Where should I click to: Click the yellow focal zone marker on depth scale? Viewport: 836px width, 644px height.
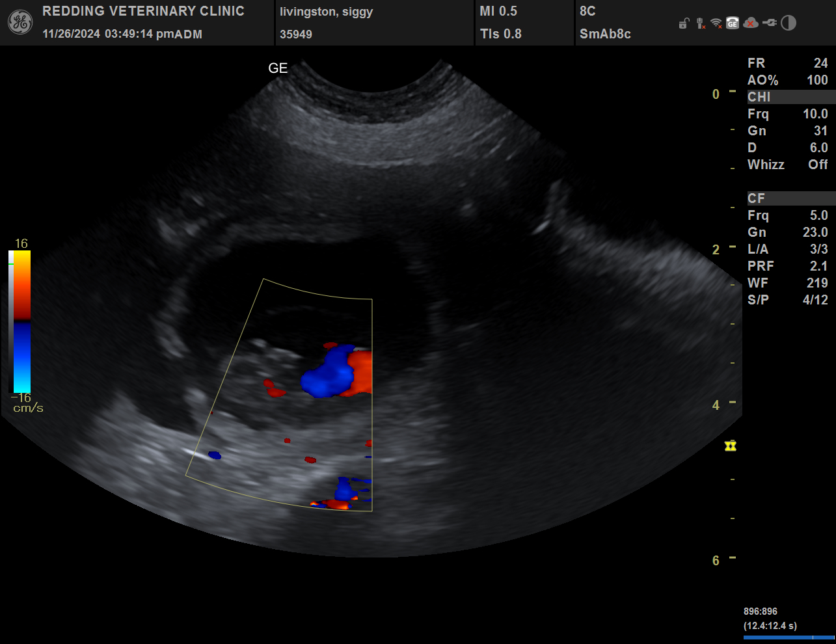tap(731, 446)
